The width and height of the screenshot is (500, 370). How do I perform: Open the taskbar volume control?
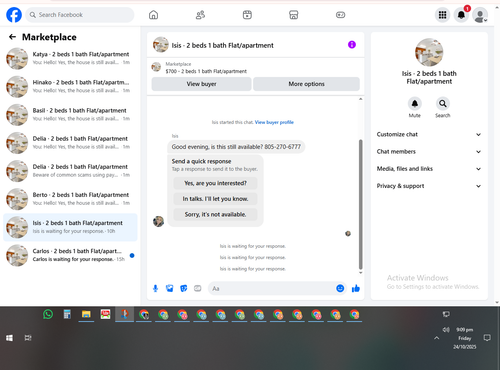[x=446, y=330]
